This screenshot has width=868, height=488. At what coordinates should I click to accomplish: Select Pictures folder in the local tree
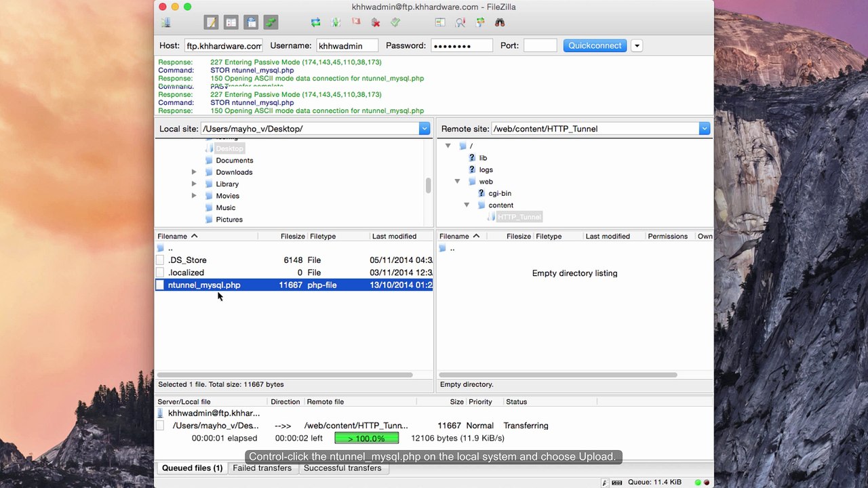click(x=229, y=220)
